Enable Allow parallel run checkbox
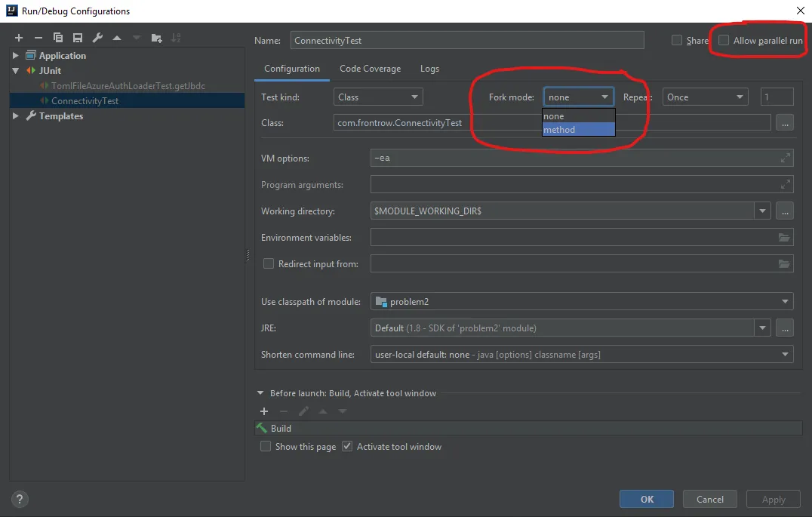The width and height of the screenshot is (812, 517). pyautogui.click(x=724, y=41)
